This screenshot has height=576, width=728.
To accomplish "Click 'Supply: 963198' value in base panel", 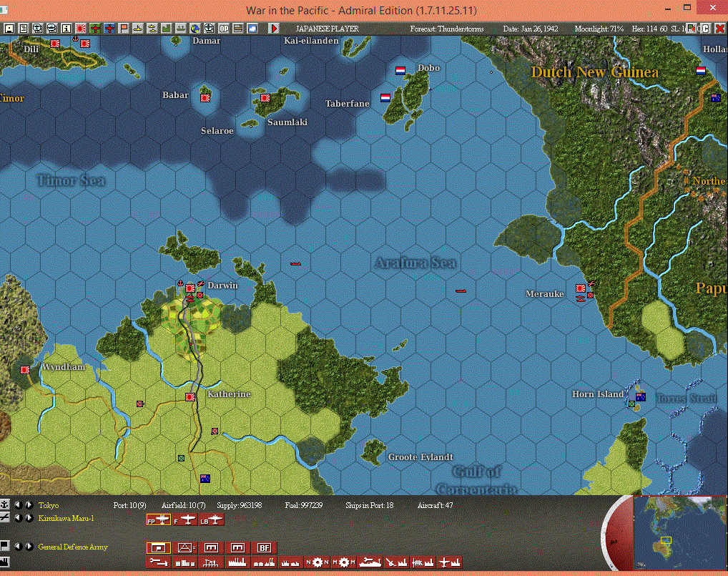I will [x=239, y=505].
